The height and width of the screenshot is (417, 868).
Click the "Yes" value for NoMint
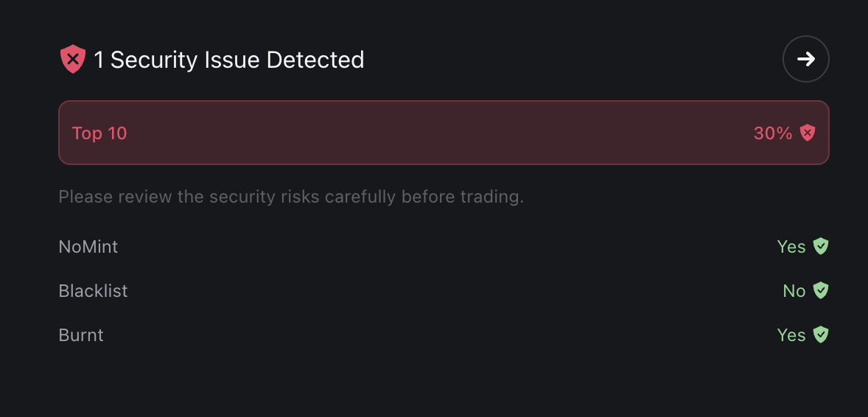(791, 247)
